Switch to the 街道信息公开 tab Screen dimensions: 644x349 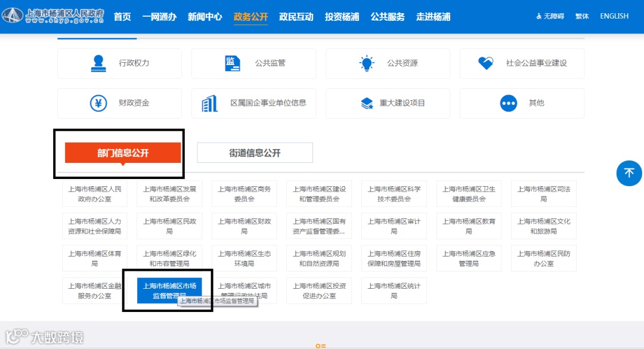click(255, 153)
